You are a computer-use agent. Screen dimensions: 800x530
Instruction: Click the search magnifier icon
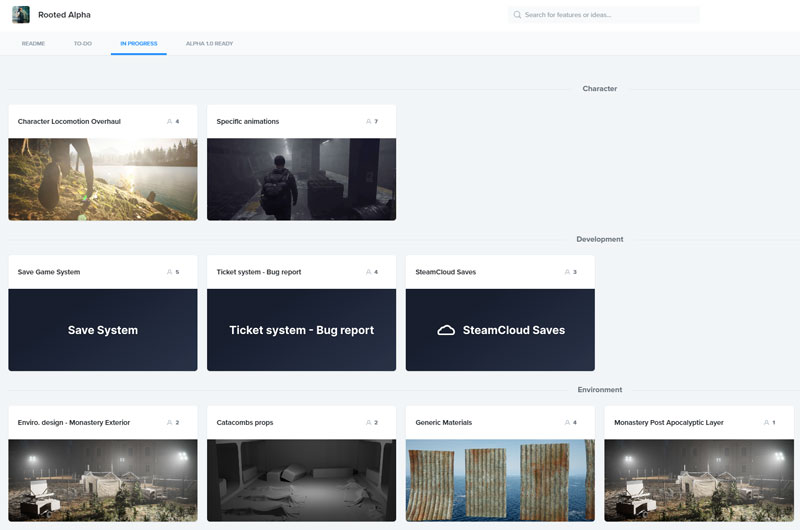tap(517, 15)
